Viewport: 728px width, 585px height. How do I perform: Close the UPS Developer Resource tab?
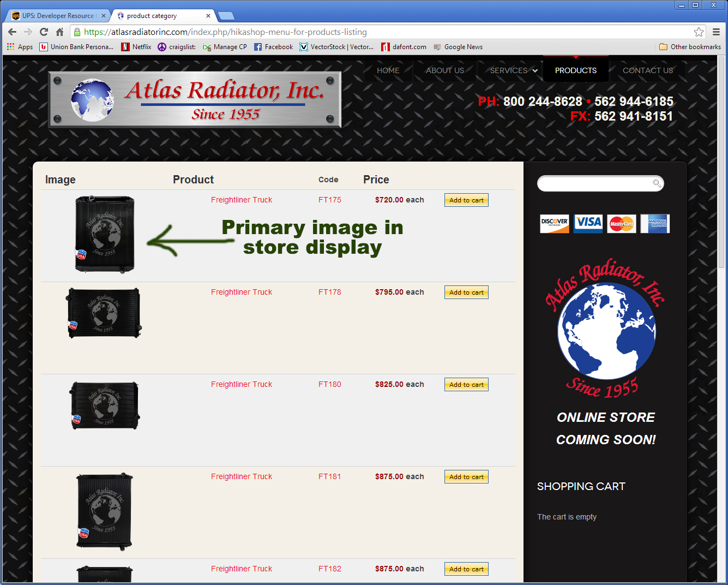click(104, 16)
